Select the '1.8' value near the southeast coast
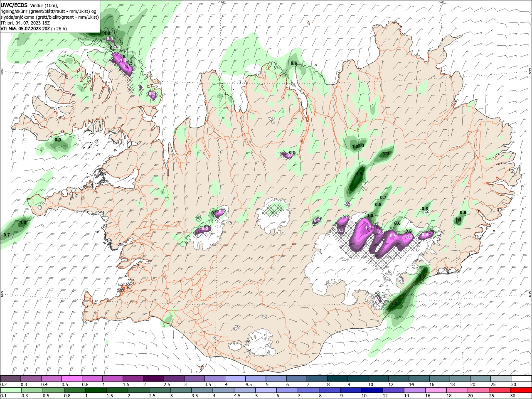532x399 pixels. 394,304
